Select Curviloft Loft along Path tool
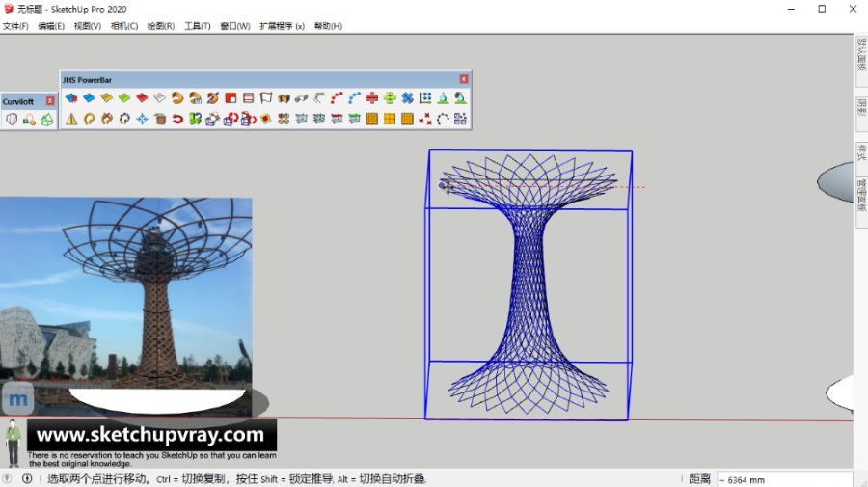The image size is (868, 487). (x=29, y=119)
